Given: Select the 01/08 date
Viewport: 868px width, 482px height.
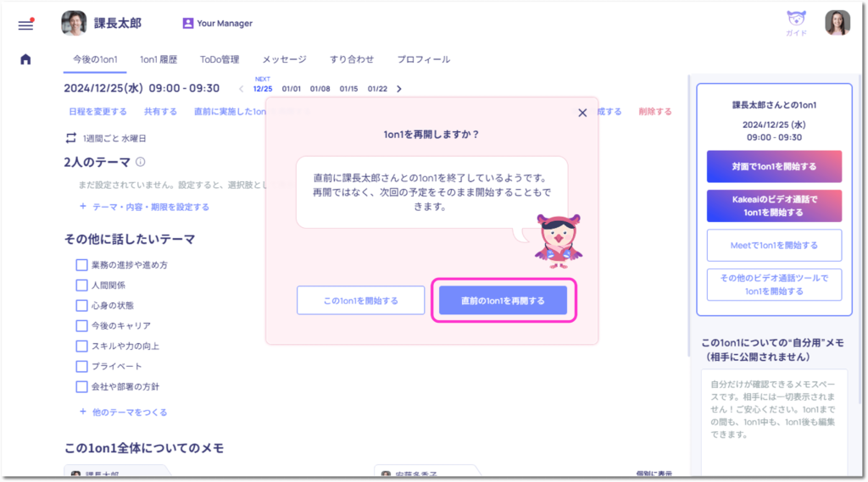Looking at the screenshot, I should pyautogui.click(x=320, y=89).
